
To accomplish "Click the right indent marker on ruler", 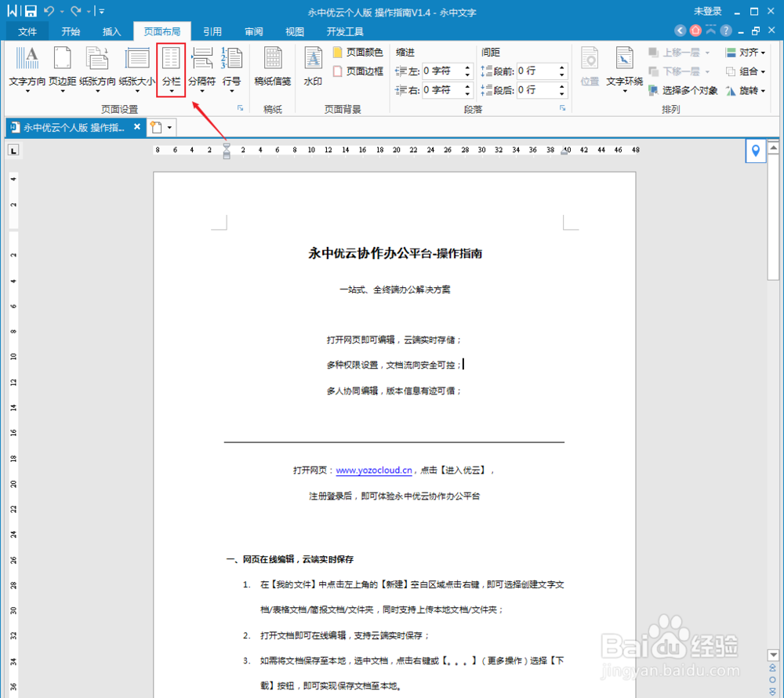I will click(x=564, y=152).
